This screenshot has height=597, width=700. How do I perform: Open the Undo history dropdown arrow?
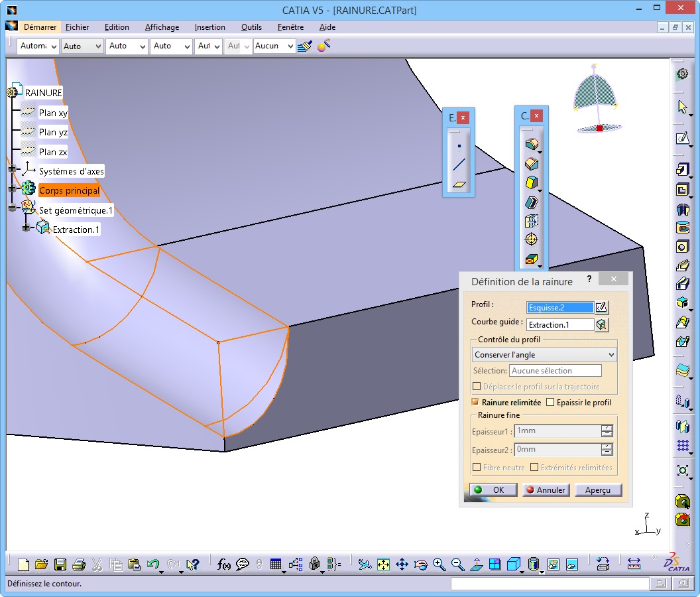pos(162,571)
